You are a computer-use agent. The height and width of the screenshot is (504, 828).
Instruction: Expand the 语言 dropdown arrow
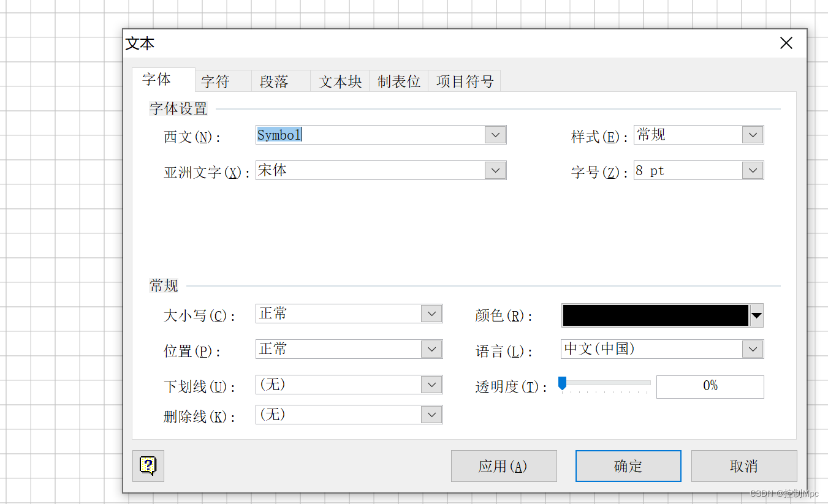tap(753, 349)
